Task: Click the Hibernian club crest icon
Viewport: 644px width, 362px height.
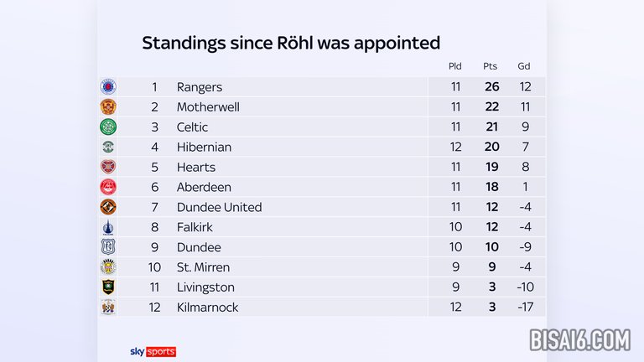Action: coord(108,147)
